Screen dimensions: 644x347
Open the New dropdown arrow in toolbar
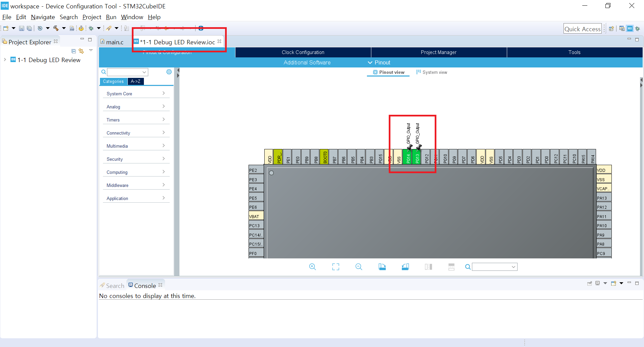click(x=13, y=29)
